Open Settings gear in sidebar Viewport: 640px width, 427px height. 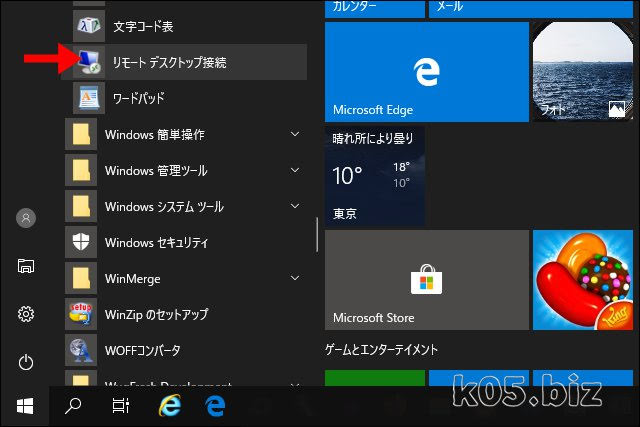coord(26,314)
